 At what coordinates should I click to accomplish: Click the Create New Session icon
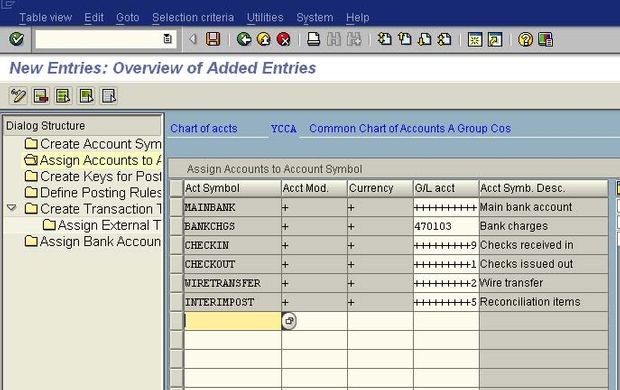474,39
